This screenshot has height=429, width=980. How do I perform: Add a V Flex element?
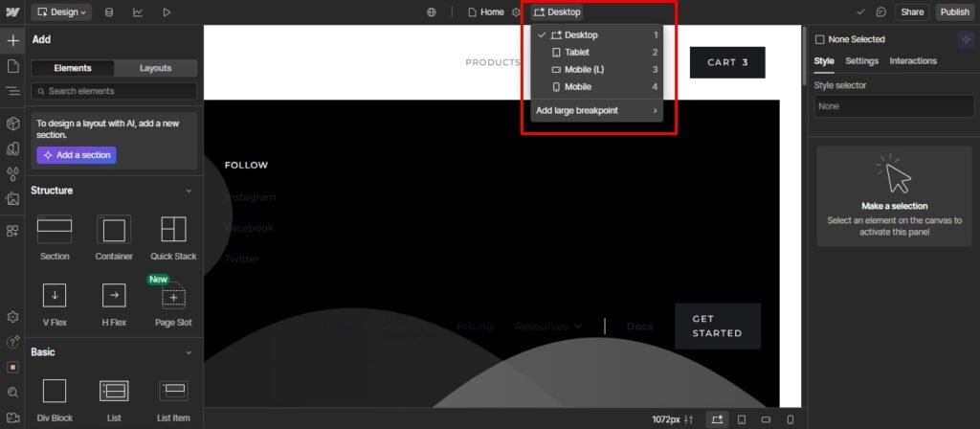pyautogui.click(x=55, y=305)
